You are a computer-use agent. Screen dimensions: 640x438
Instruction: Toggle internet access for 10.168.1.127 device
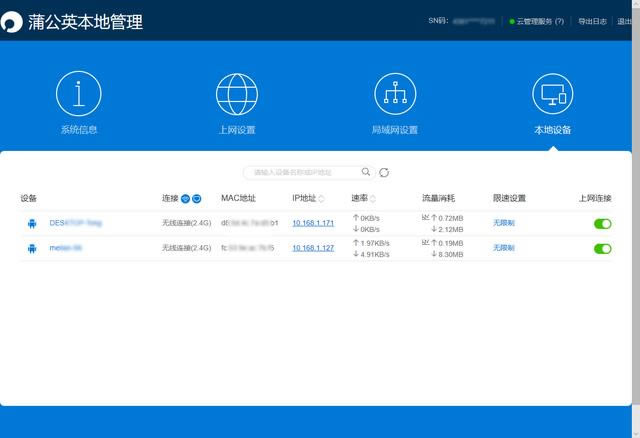[x=602, y=248]
